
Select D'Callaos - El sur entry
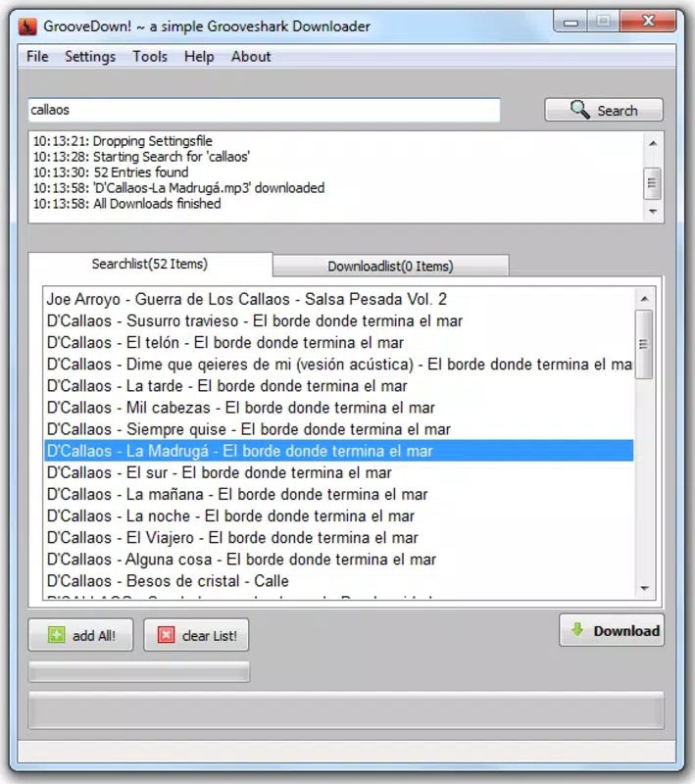tap(339, 472)
